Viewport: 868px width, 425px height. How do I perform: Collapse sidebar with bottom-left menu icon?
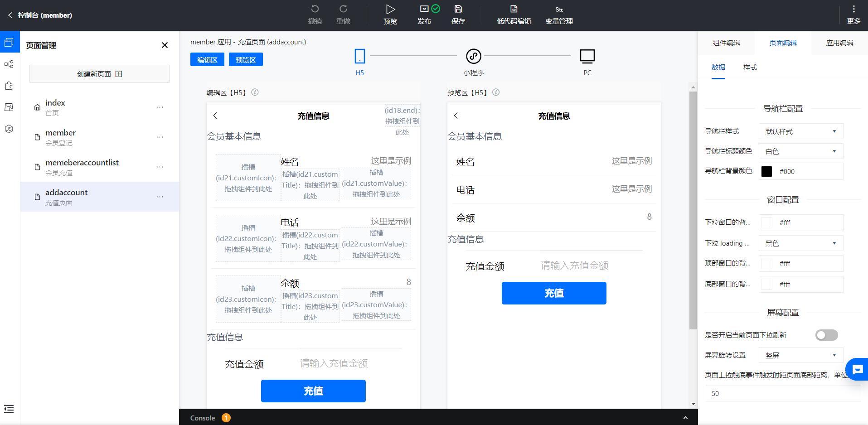coord(9,409)
